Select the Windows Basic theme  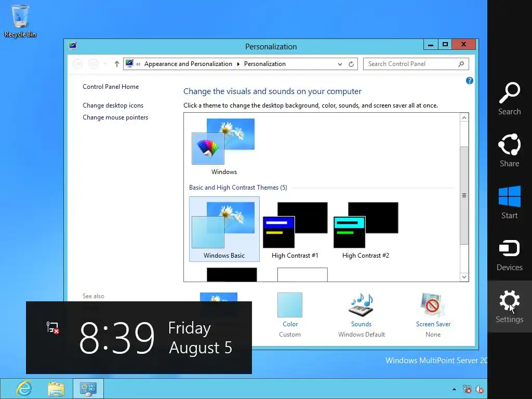224,229
